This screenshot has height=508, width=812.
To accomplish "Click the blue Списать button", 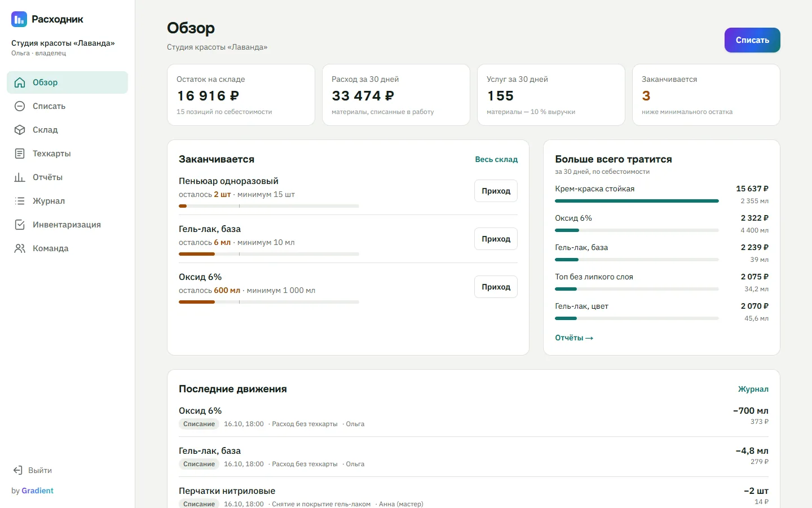I will coord(752,40).
